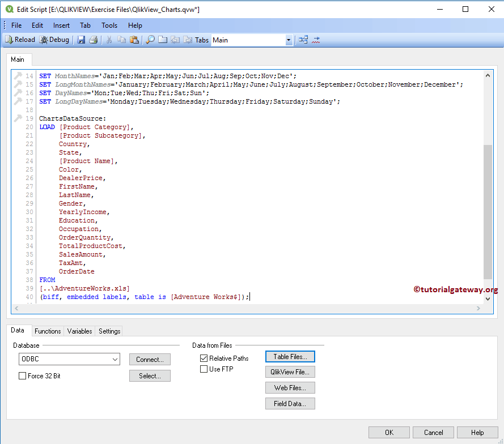The image size is (504, 444).
Task: Save the script with floppy disk icon
Action: point(81,40)
